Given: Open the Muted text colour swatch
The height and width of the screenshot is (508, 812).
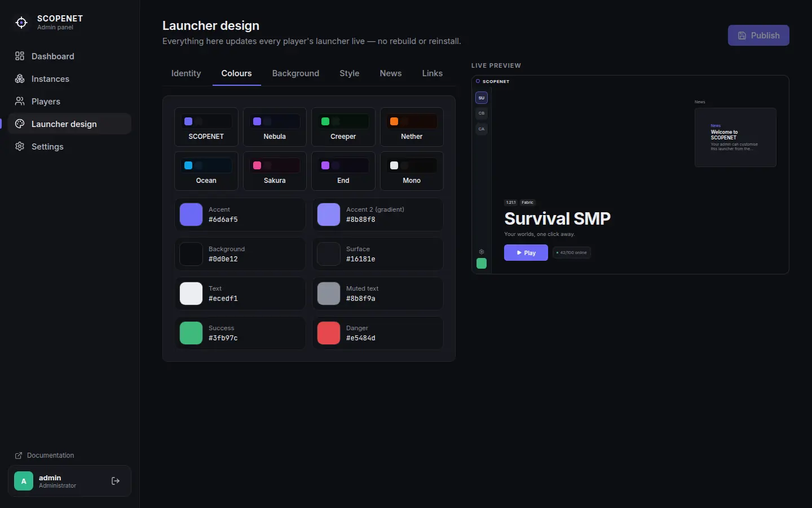Looking at the screenshot, I should pos(329,294).
